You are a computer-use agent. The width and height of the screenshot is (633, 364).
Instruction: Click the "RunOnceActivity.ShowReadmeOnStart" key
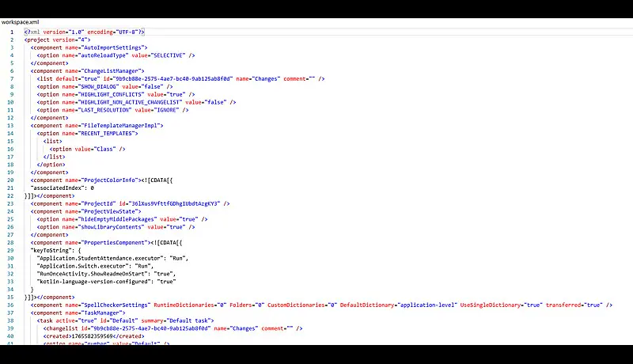[x=92, y=274]
